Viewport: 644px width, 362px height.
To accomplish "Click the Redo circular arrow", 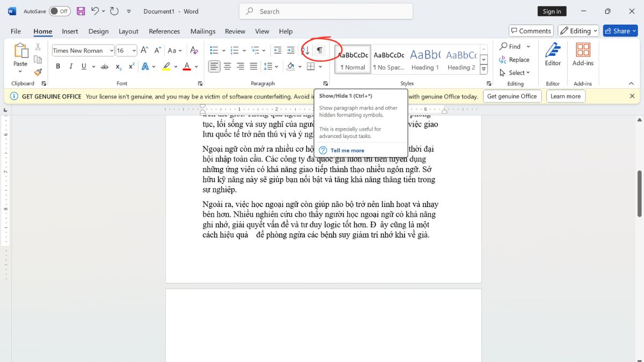I will (x=114, y=11).
